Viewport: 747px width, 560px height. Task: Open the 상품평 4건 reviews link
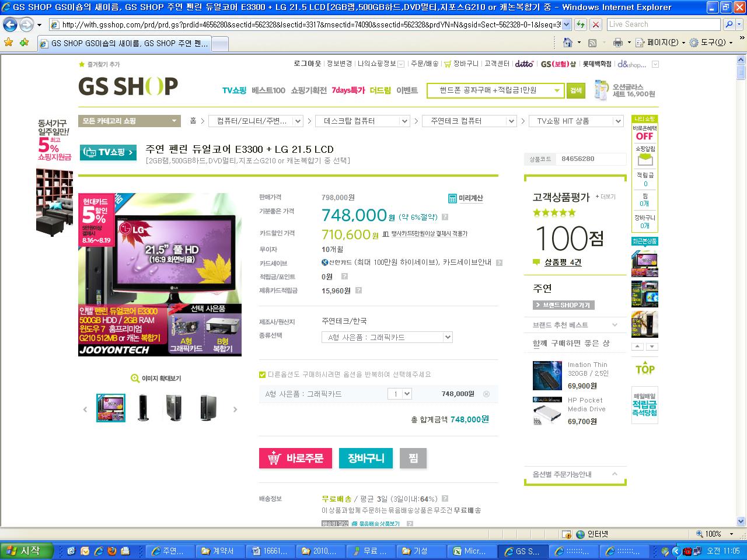click(563, 262)
